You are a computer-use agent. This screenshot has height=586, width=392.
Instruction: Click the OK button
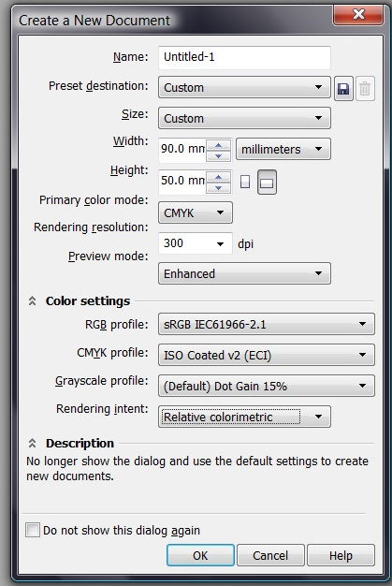click(x=200, y=555)
